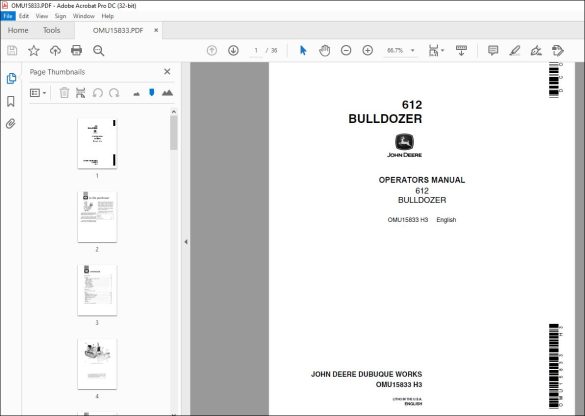This screenshot has height=416, width=585.
Task: Open the Find text magnifier tool
Action: point(98,50)
